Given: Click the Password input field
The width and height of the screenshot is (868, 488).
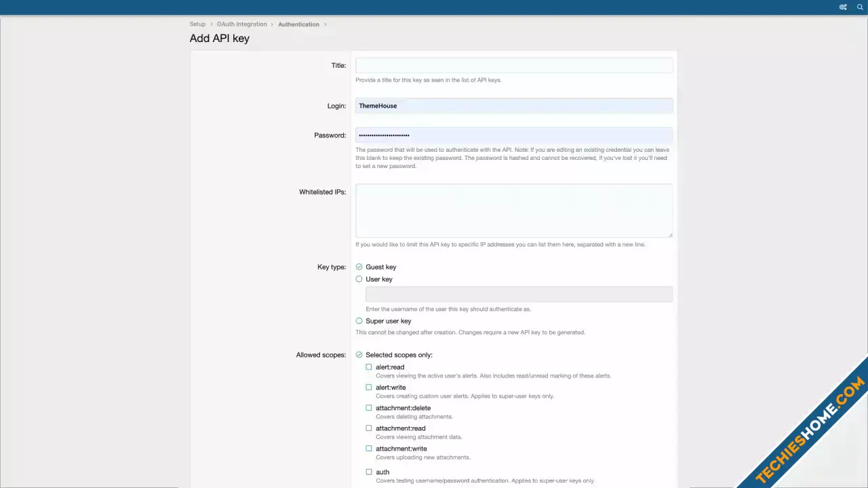Looking at the screenshot, I should (x=514, y=135).
